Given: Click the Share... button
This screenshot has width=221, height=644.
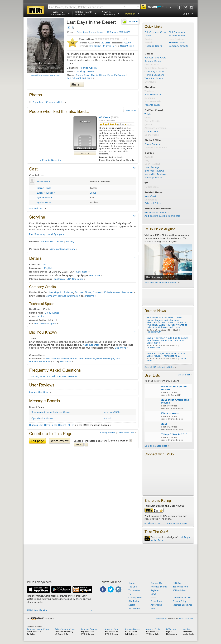Looking at the screenshot, I should [77, 84].
